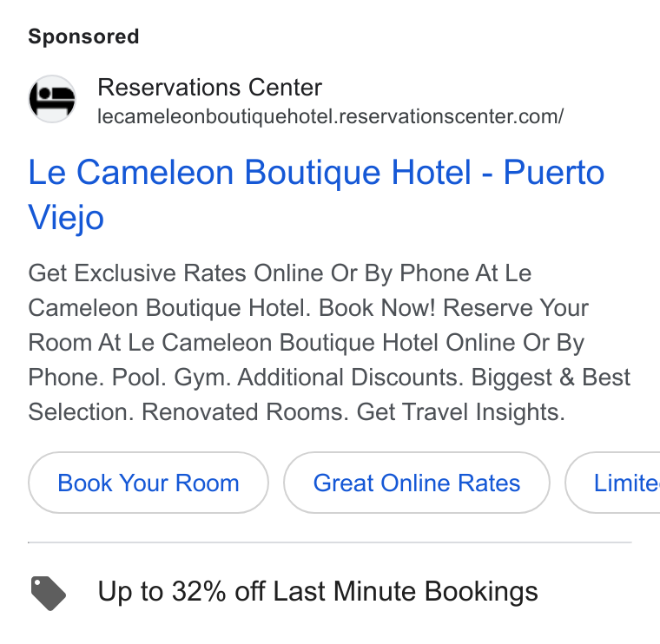The image size is (660, 644).
Task: Click 'Get Travel Insights' text
Action: coord(460,411)
